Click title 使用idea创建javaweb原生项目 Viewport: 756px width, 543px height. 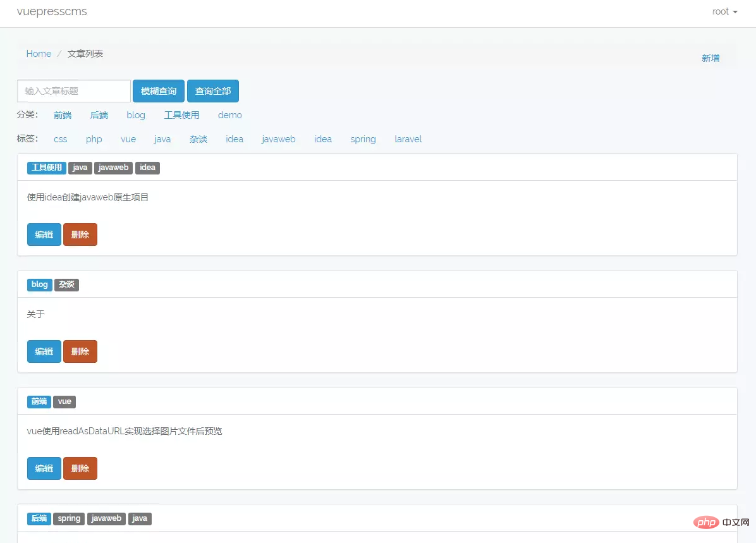pos(88,197)
